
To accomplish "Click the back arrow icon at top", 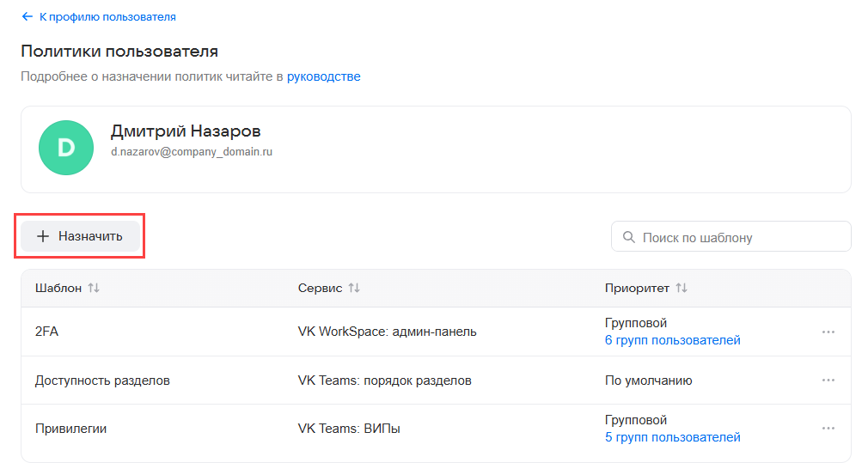I will [x=28, y=16].
